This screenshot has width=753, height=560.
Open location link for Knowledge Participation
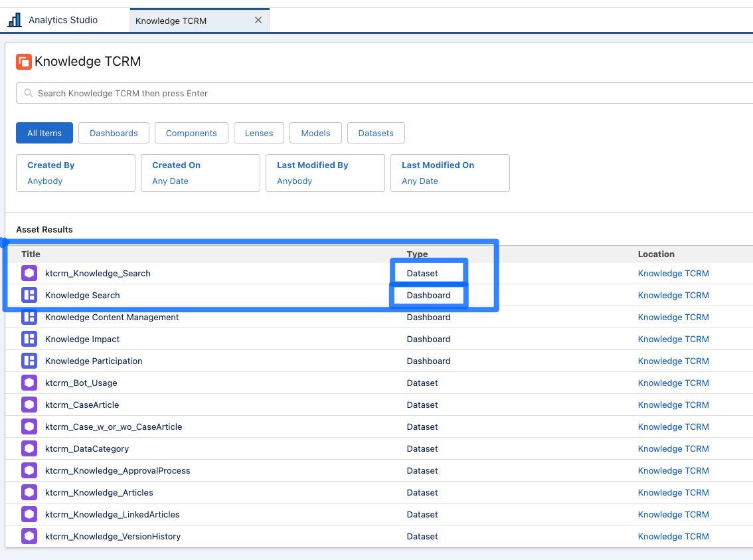pos(673,361)
